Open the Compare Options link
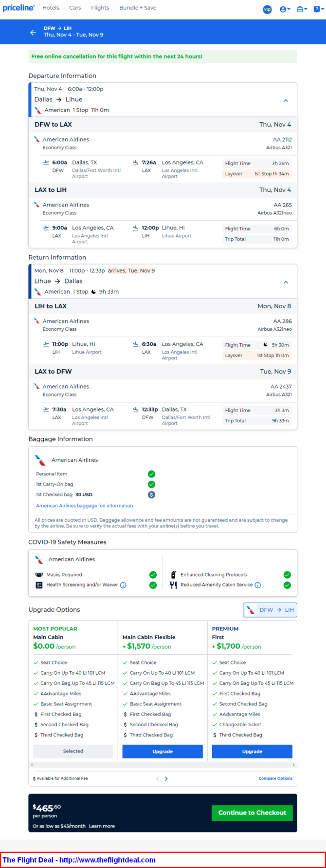This screenshot has width=326, height=868. point(275,778)
